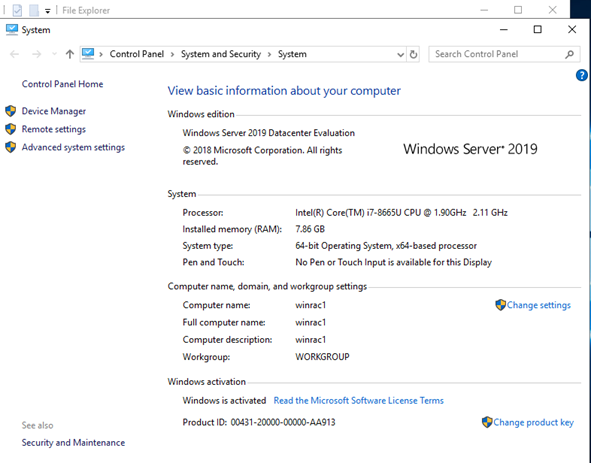Screen dimensions: 591x463
Task: Click File Explorer checkmark properties icon
Action: tap(17, 10)
